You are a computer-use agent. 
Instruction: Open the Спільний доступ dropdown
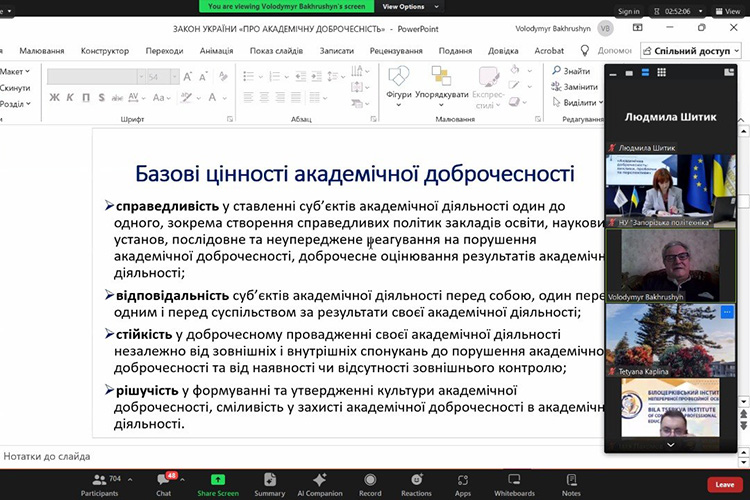(x=692, y=51)
